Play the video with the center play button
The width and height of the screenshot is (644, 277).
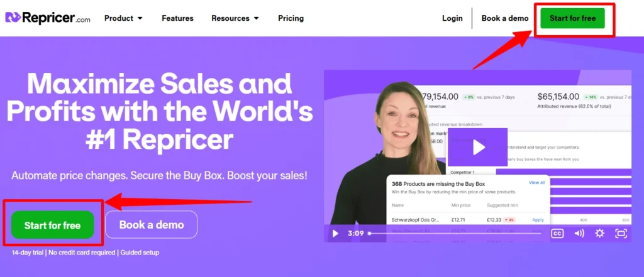[x=478, y=148]
